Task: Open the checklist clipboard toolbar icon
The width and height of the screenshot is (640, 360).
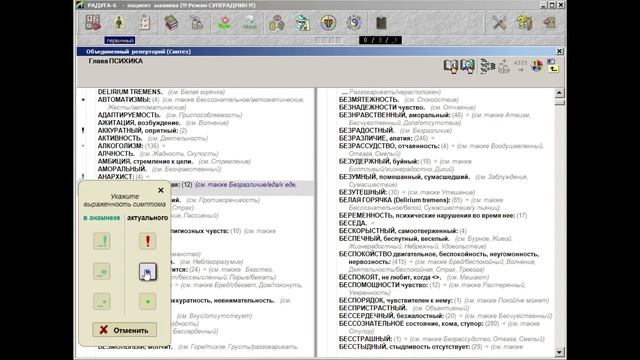Action: [x=144, y=23]
